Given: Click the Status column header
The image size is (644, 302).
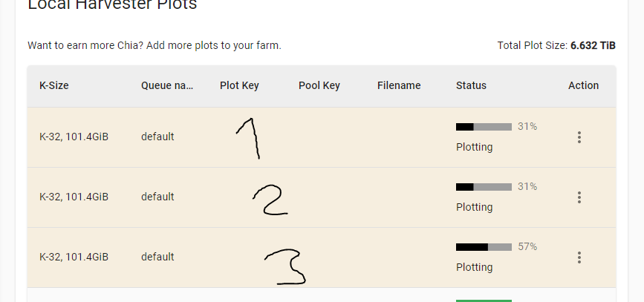Looking at the screenshot, I should click(x=471, y=85).
